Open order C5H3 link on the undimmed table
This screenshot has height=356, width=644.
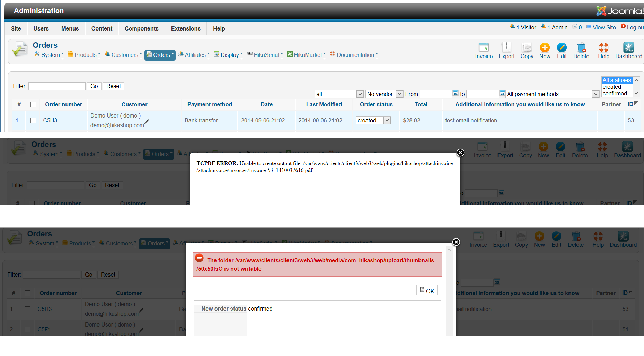50,121
